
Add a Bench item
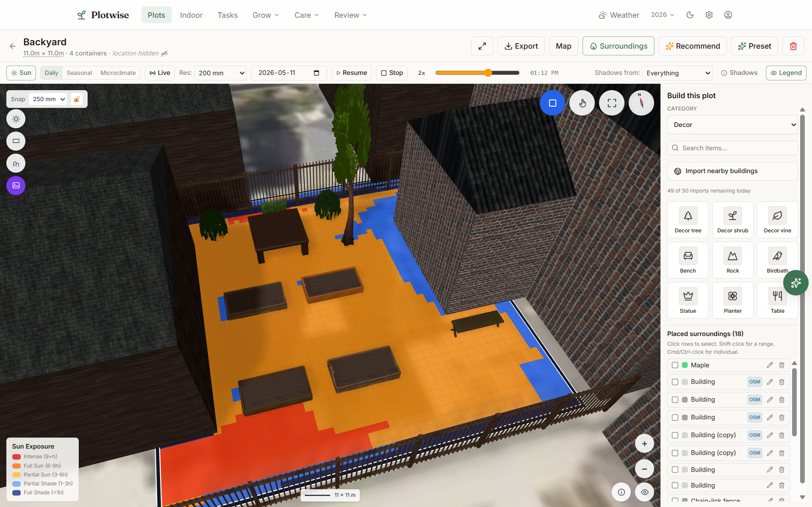pos(688,260)
